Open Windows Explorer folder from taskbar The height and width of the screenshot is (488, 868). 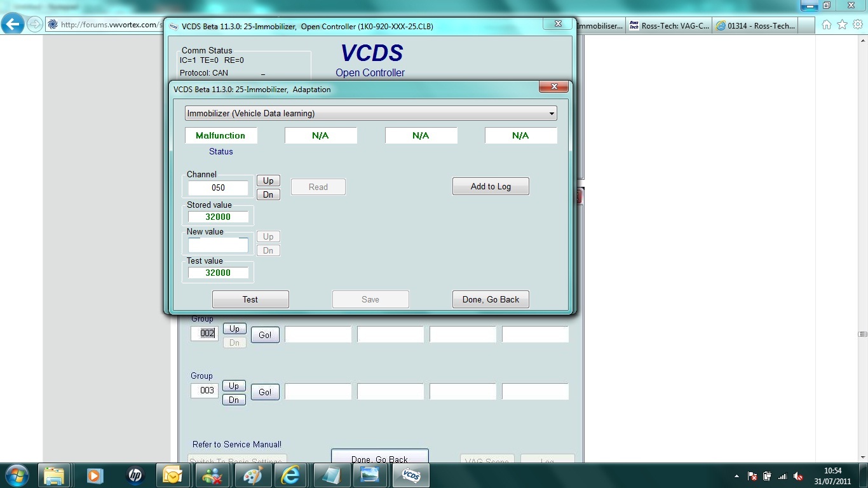pos(54,475)
